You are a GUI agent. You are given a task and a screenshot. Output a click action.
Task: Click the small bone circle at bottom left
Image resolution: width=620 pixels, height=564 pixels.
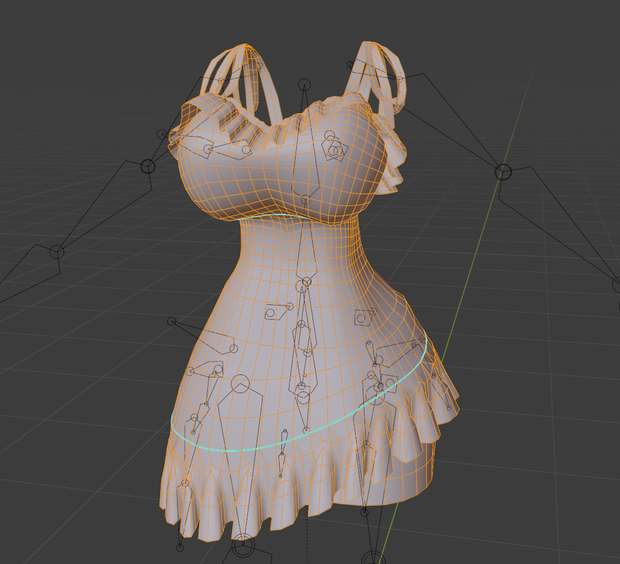coord(180,548)
